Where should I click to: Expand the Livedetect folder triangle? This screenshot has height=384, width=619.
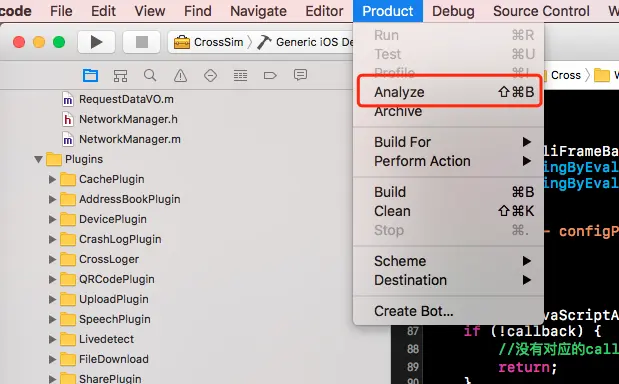pos(52,339)
